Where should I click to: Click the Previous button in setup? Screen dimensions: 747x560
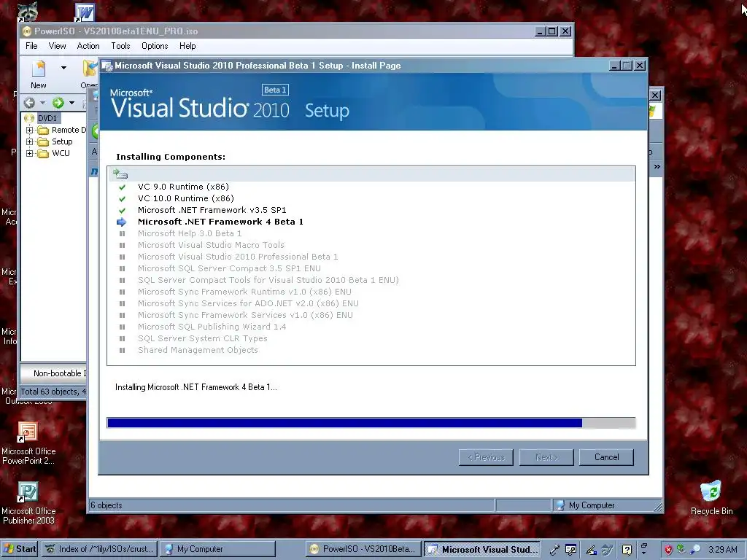pos(486,457)
